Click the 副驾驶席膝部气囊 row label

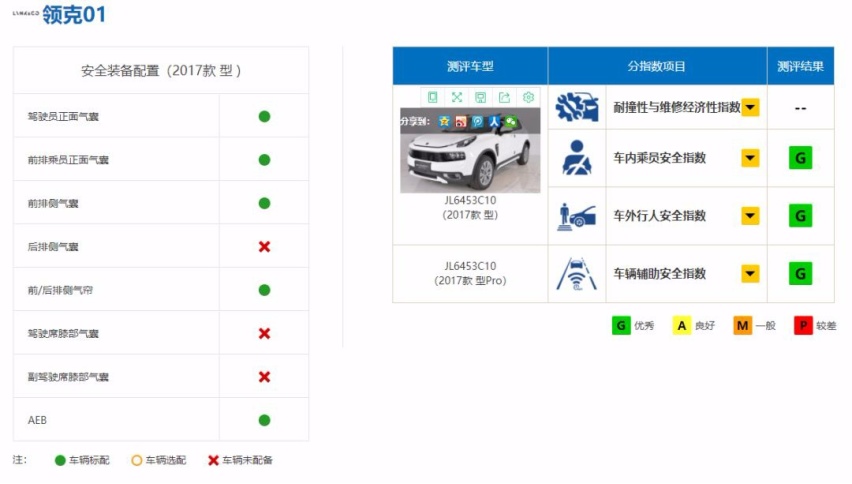[x=68, y=377]
